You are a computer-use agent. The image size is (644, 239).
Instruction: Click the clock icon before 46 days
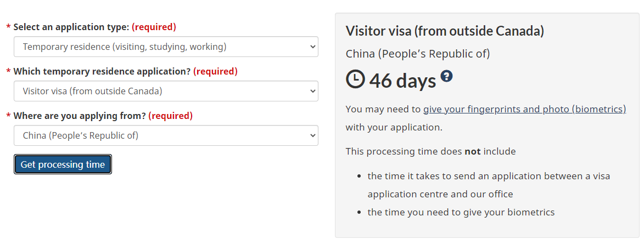pos(355,79)
